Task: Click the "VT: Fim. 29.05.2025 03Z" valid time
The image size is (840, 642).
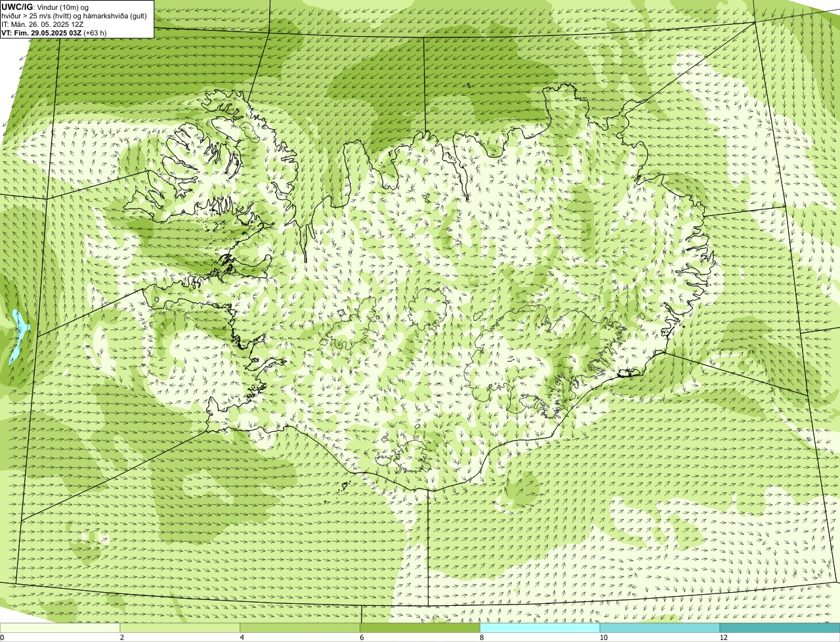Action: click(x=41, y=32)
